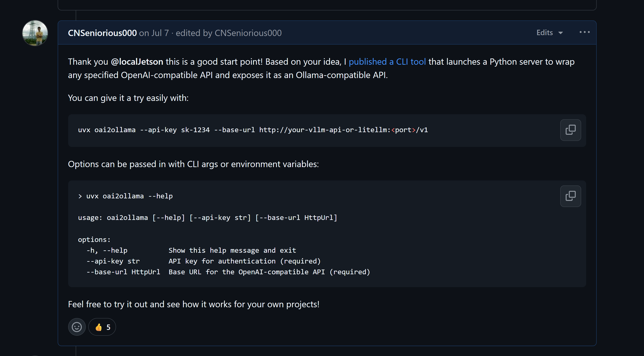Image resolution: width=644 pixels, height=356 pixels.
Task: Click the '--api-key str' option description line
Action: (203, 261)
